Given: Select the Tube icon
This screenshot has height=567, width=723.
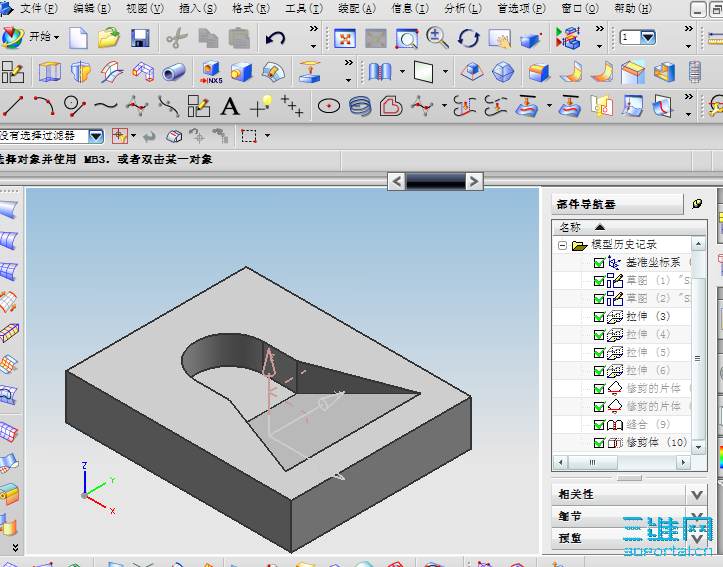Looking at the screenshot, I should point(174,72).
